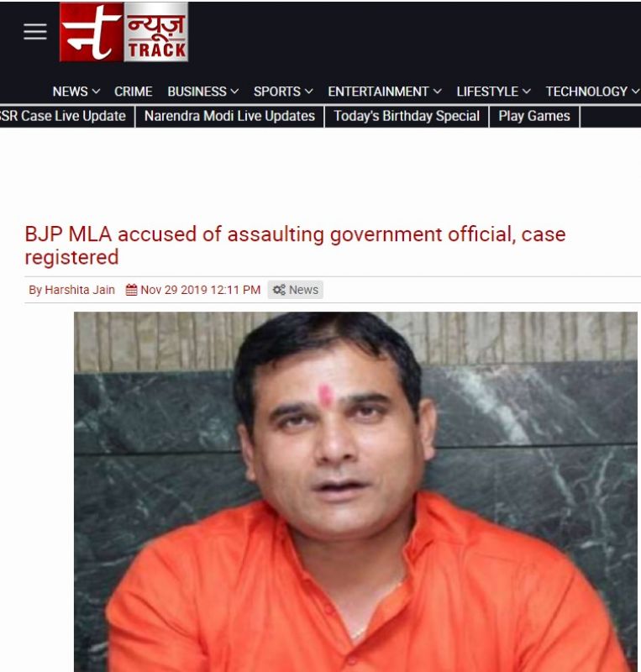The width and height of the screenshot is (641, 672).
Task: Click author name Harshita Jain
Action: pyautogui.click(x=80, y=290)
